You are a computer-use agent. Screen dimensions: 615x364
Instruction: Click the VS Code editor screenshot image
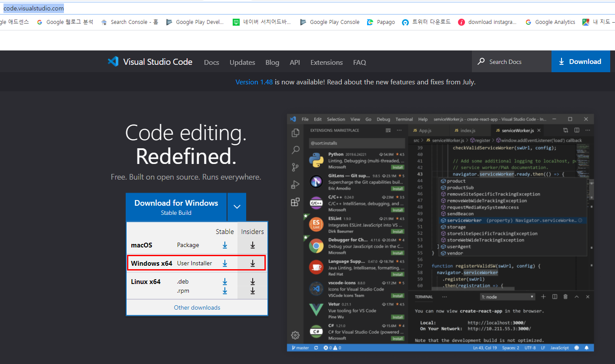441,233
